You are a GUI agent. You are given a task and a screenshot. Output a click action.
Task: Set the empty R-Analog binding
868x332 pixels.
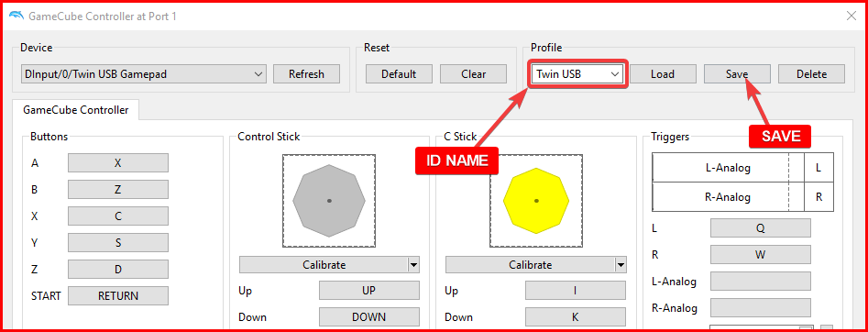760,307
